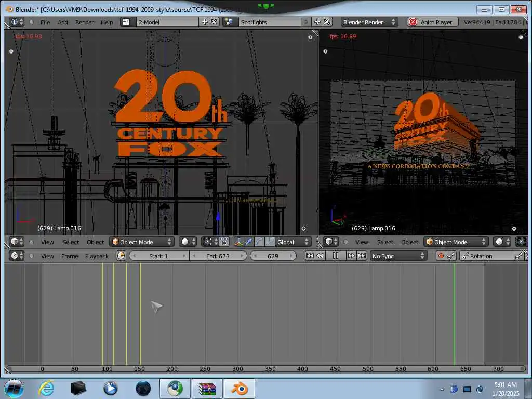Open right viewport Select menu
Image resolution: width=532 pixels, height=399 pixels.
pos(385,242)
